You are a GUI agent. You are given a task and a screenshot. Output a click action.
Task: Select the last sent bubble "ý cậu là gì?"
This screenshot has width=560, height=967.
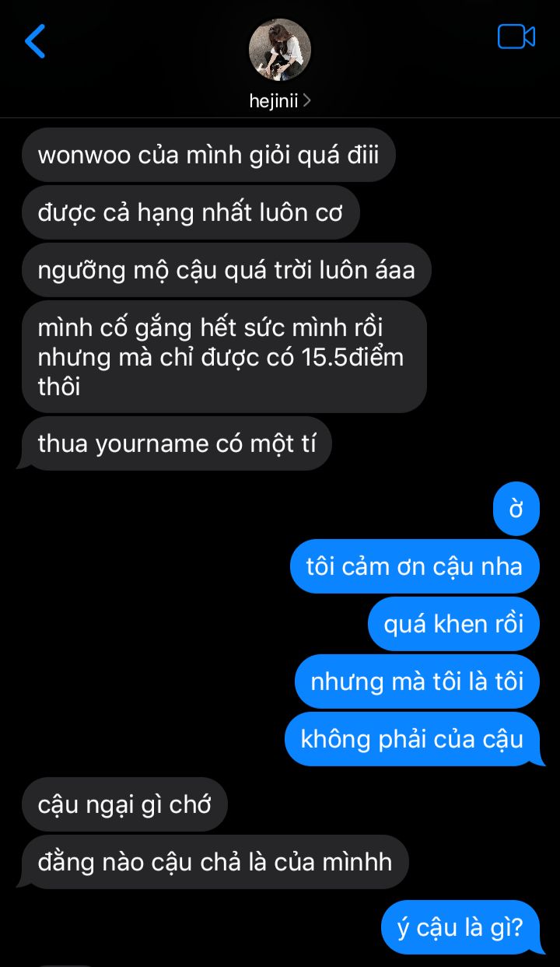tap(462, 927)
